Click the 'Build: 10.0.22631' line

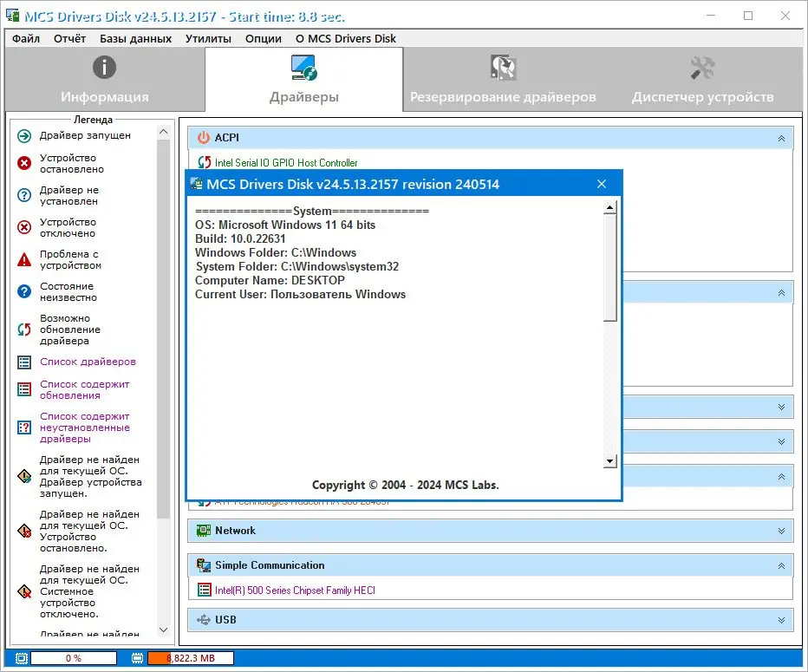[x=240, y=238]
